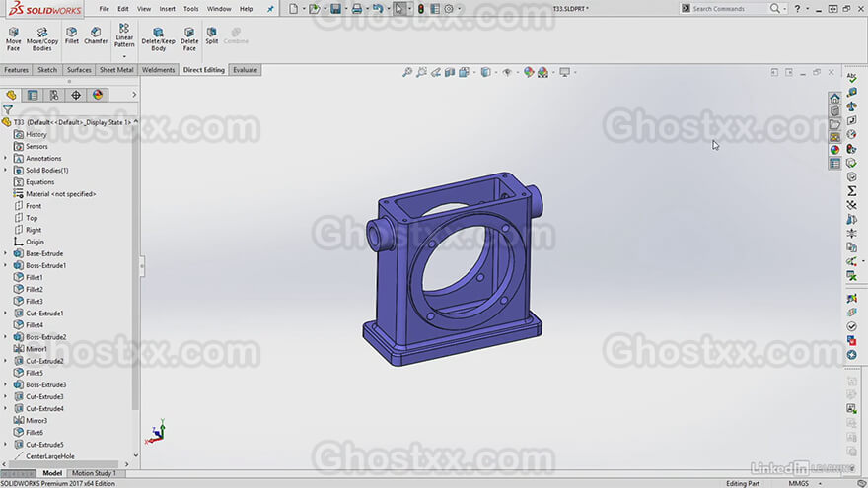
Task: Open the Insert menu
Action: tap(167, 9)
